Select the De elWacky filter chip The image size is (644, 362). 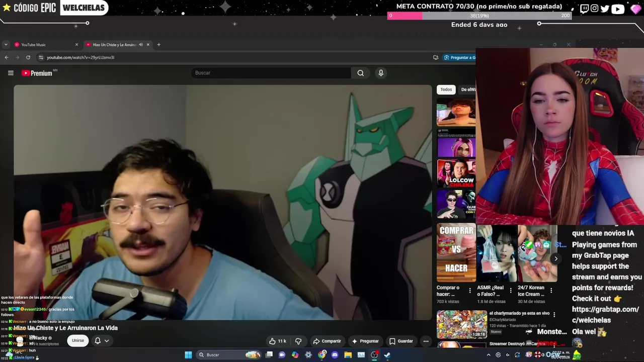click(x=468, y=89)
